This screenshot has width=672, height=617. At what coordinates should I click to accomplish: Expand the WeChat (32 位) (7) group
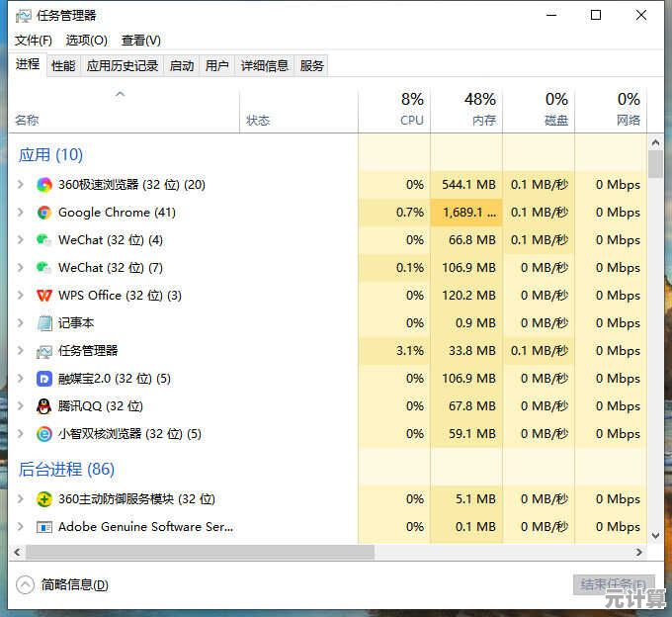pos(20,268)
